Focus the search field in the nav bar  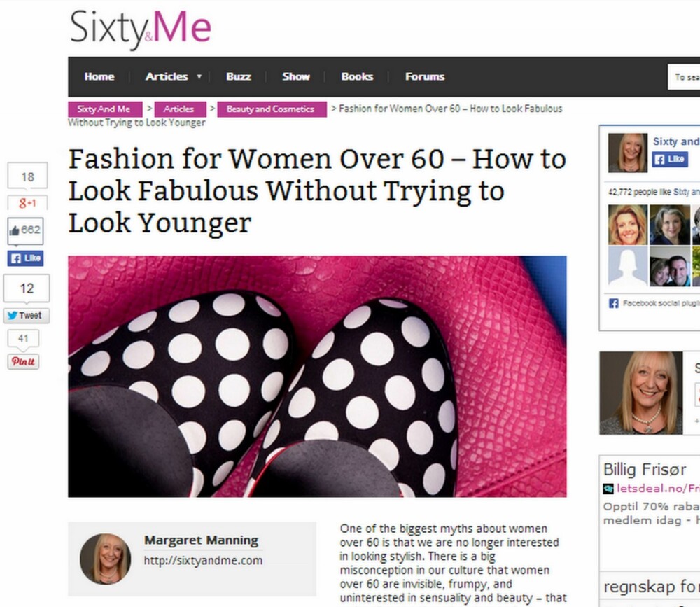tap(683, 77)
